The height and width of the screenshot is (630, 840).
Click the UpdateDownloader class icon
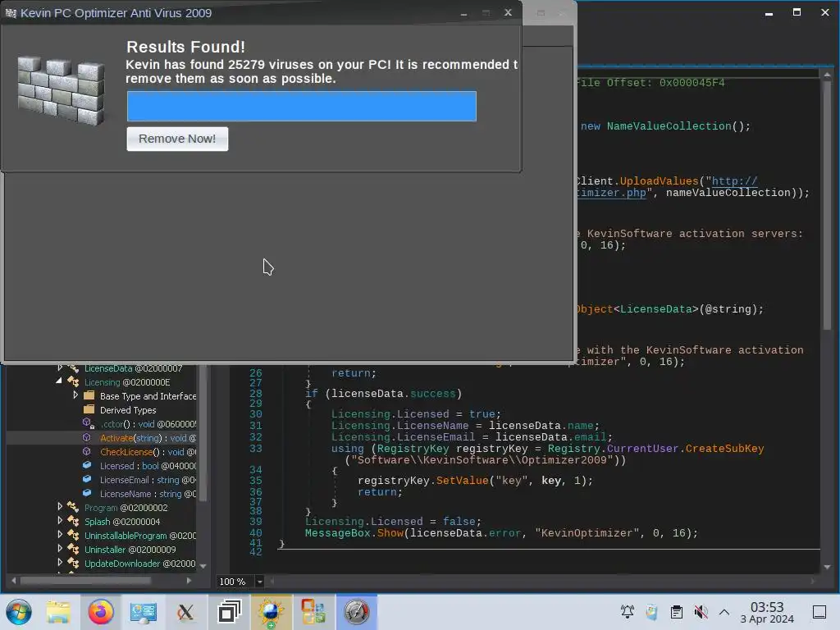[73, 563]
